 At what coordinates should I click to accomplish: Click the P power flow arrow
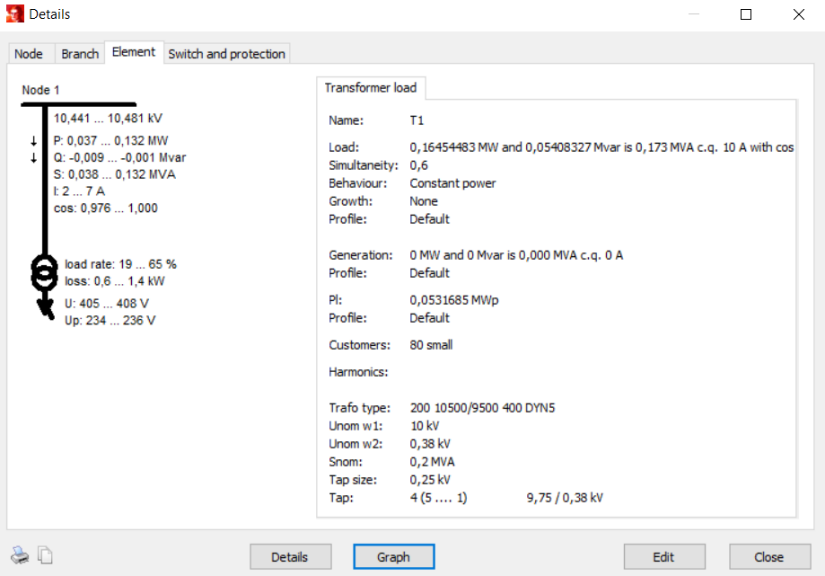33,141
